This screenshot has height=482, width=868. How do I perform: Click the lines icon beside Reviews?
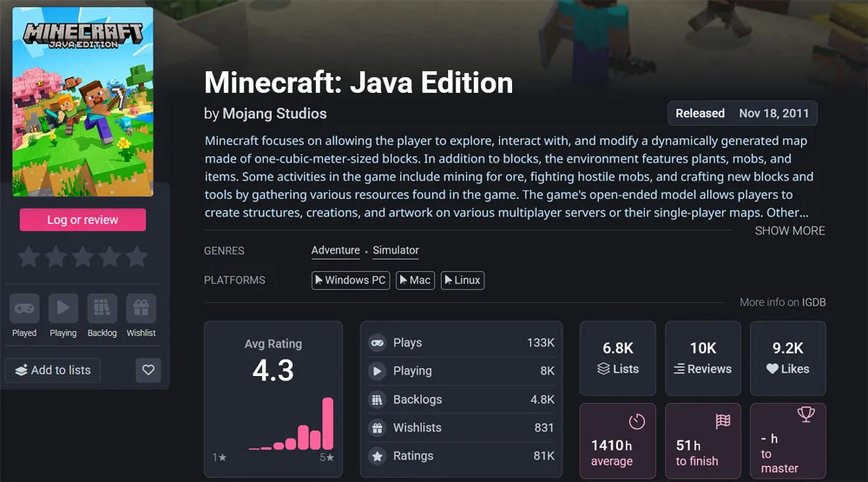tap(680, 369)
